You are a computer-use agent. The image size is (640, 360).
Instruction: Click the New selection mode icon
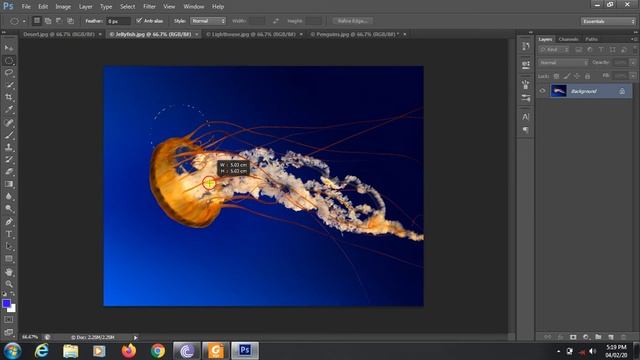pyautogui.click(x=37, y=21)
